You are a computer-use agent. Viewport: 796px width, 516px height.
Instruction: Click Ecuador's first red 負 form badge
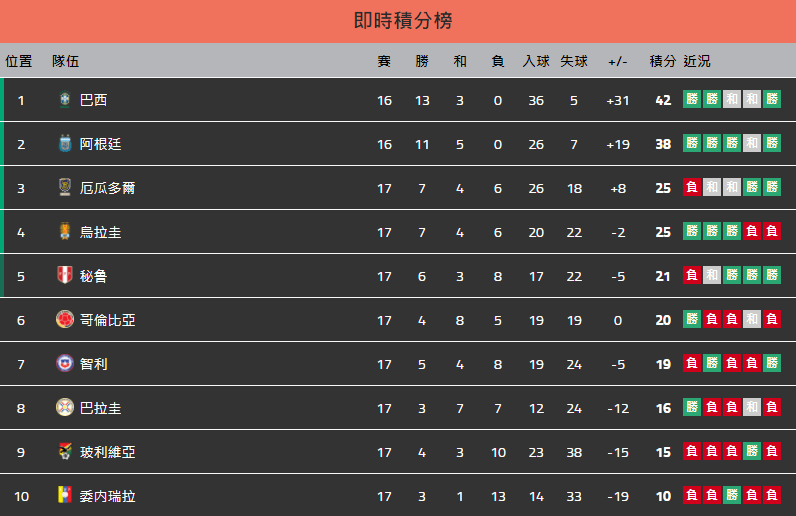click(x=691, y=187)
